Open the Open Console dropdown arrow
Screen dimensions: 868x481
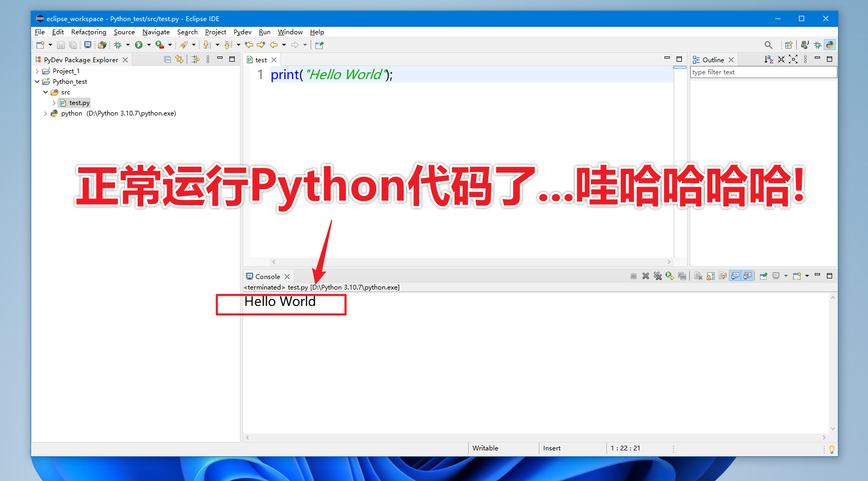pos(807,276)
